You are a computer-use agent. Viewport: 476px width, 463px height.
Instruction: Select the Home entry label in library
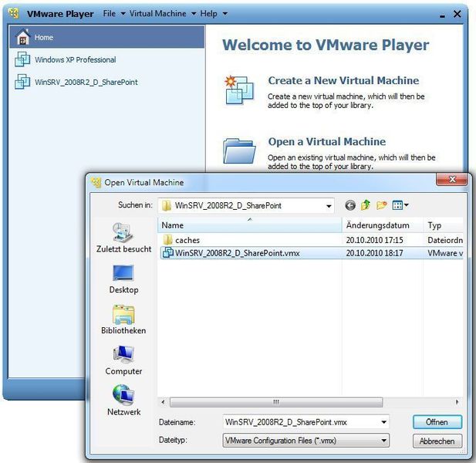click(x=44, y=37)
